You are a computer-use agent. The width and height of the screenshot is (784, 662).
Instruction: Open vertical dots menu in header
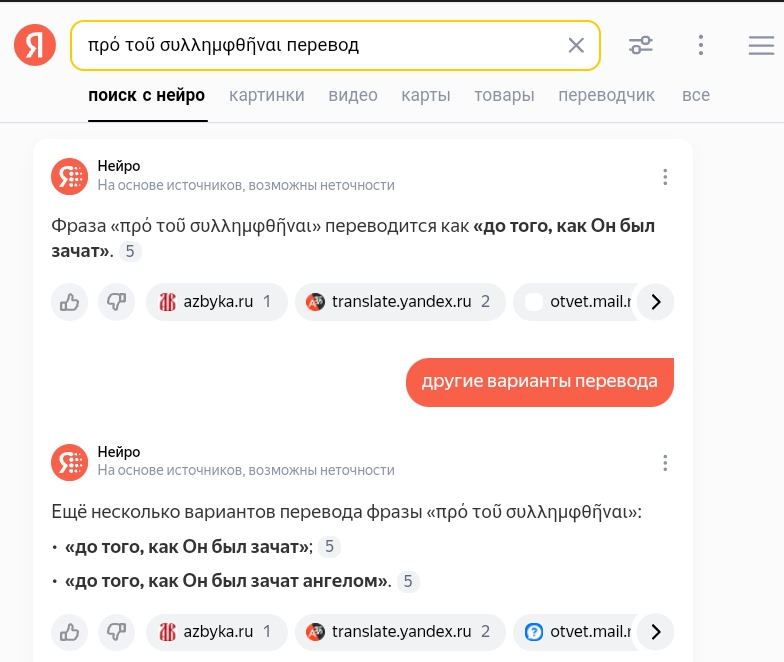(x=701, y=45)
